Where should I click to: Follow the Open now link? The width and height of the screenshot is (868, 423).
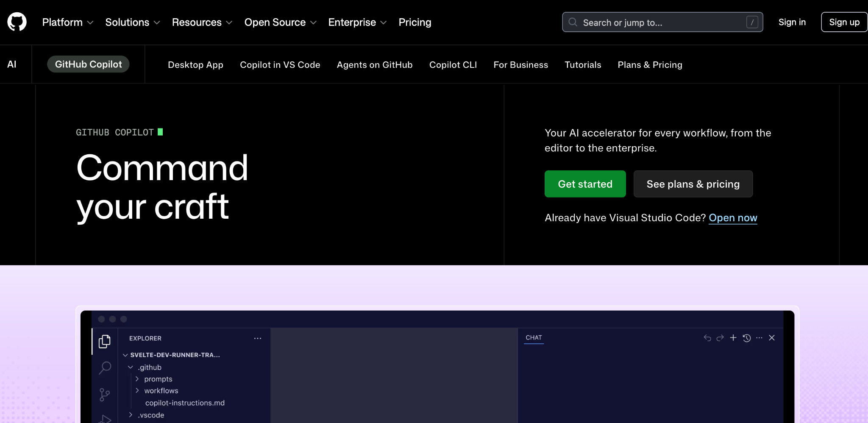(733, 218)
